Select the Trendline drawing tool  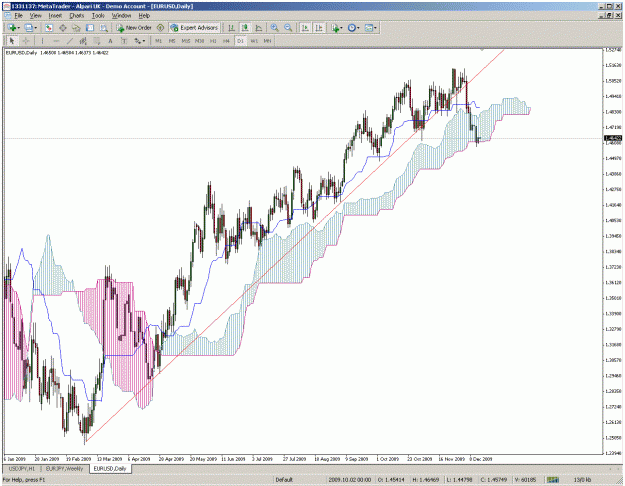click(70, 41)
